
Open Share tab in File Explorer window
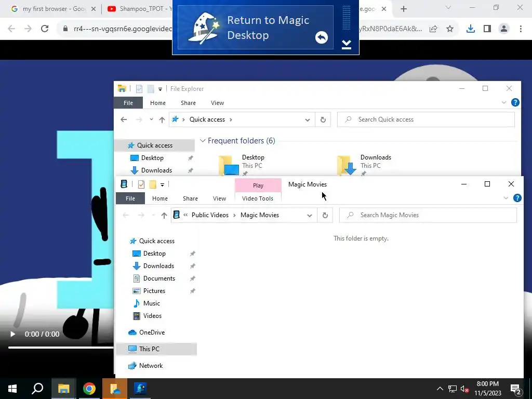(188, 103)
